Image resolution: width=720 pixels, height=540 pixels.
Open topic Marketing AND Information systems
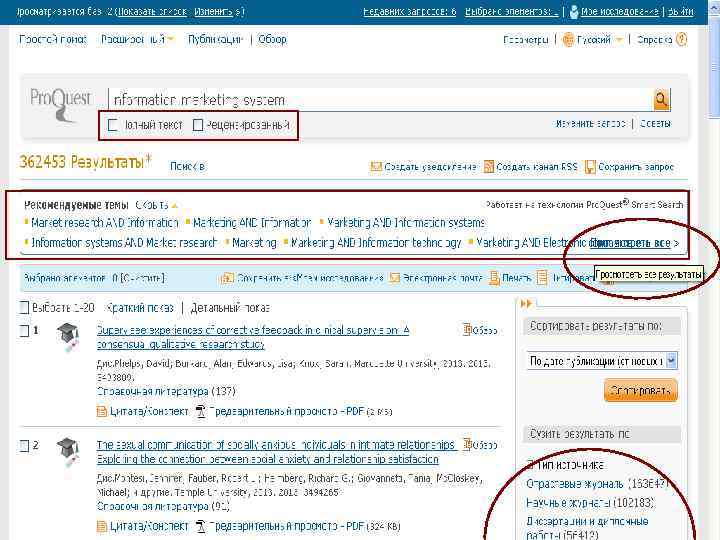[406, 223]
